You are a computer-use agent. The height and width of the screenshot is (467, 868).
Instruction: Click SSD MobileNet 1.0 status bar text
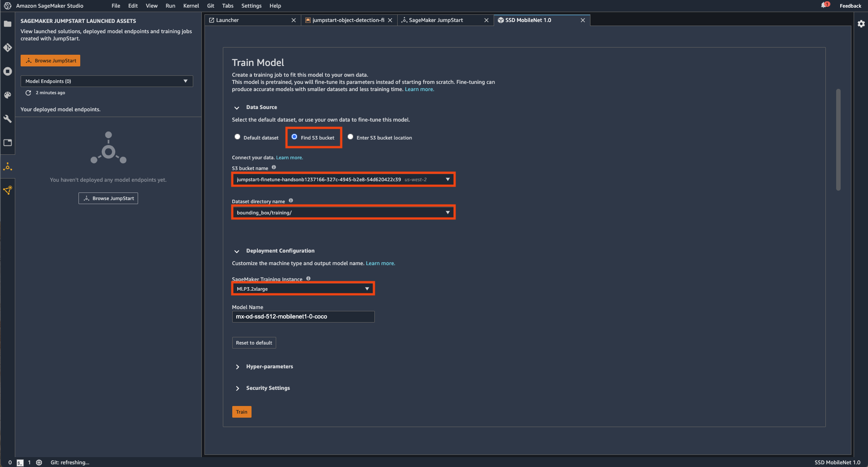point(837,463)
